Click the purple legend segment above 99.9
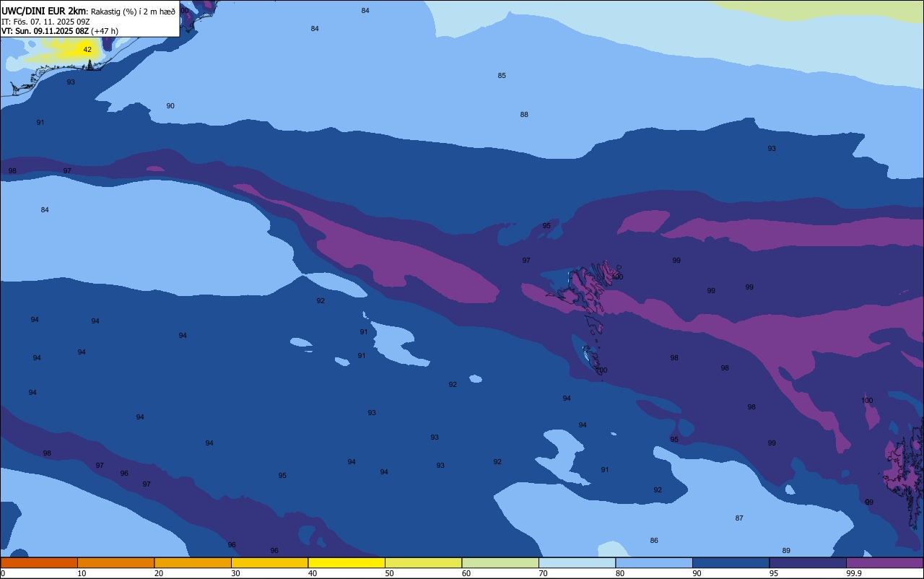Image resolution: width=924 pixels, height=579 pixels. tap(885, 562)
